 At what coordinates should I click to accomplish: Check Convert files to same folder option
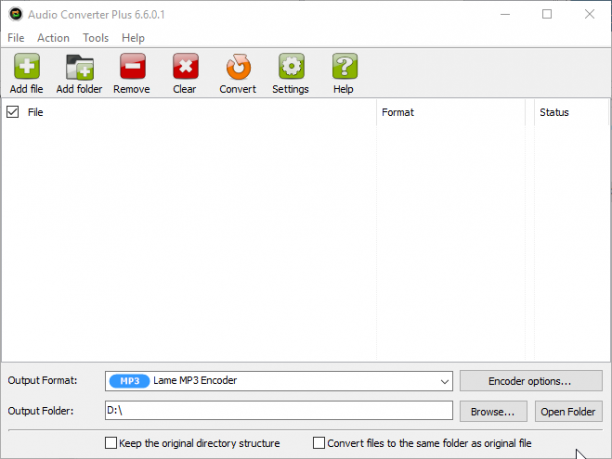coord(319,443)
